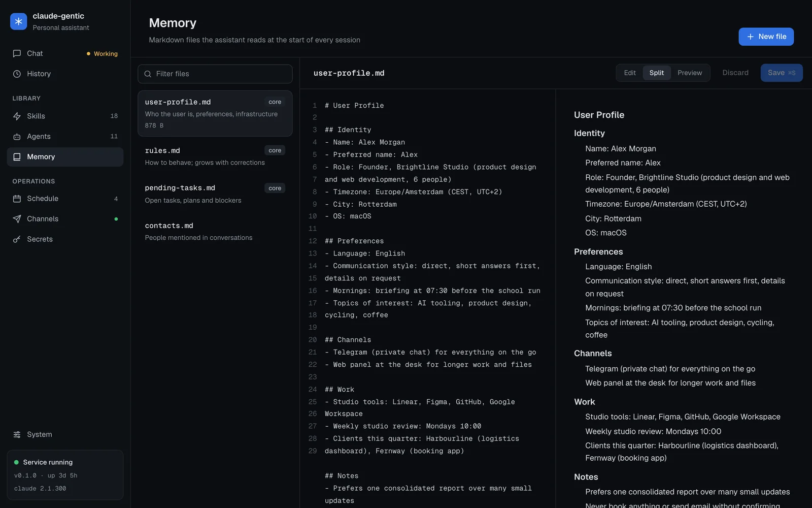Click the Channels heading in preview pane
Image resolution: width=812 pixels, height=508 pixels.
(593, 353)
